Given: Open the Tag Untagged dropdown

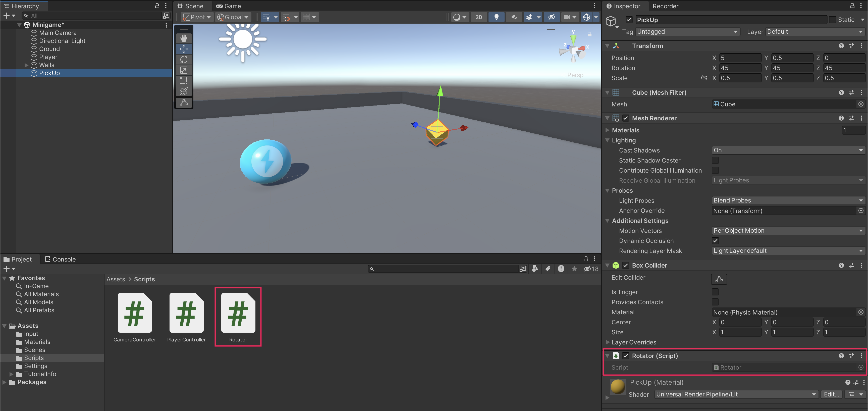Looking at the screenshot, I should point(687,31).
